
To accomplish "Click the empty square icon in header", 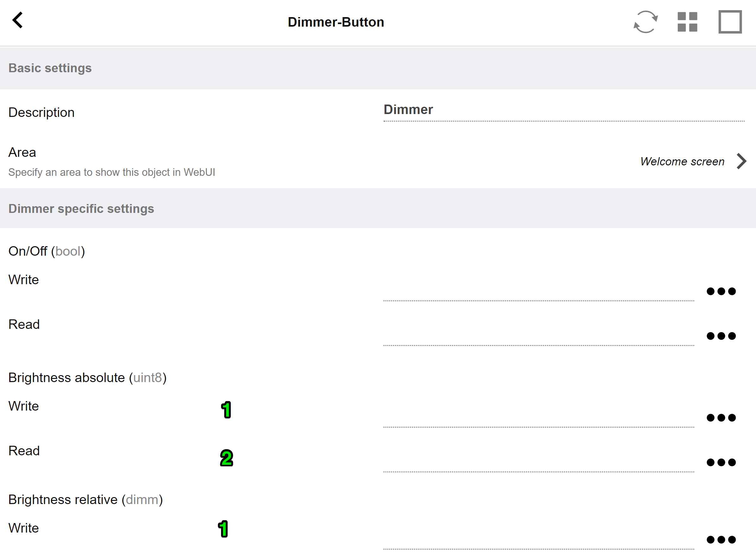I will (x=730, y=22).
